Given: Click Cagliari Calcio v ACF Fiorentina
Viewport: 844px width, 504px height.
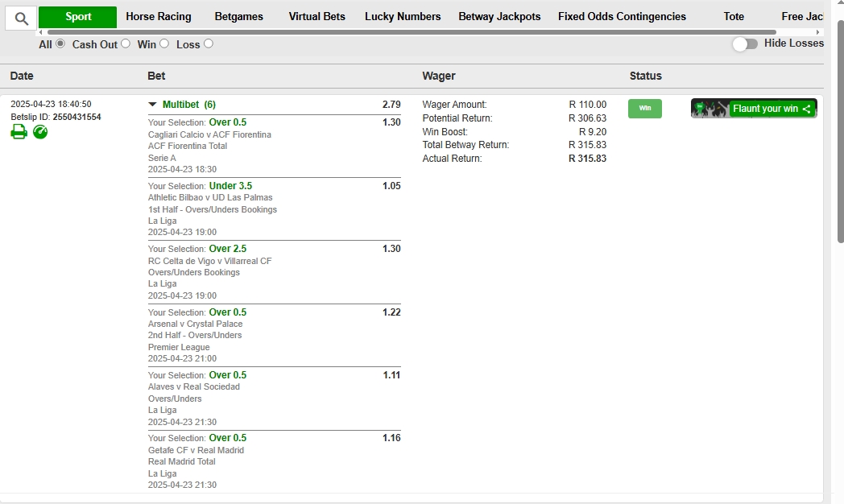Looking at the screenshot, I should 209,134.
